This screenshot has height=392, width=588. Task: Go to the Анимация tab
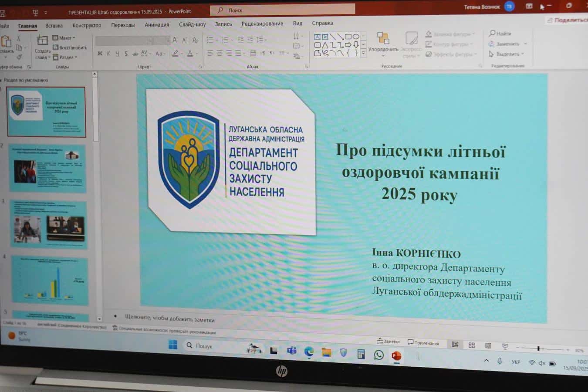click(157, 25)
